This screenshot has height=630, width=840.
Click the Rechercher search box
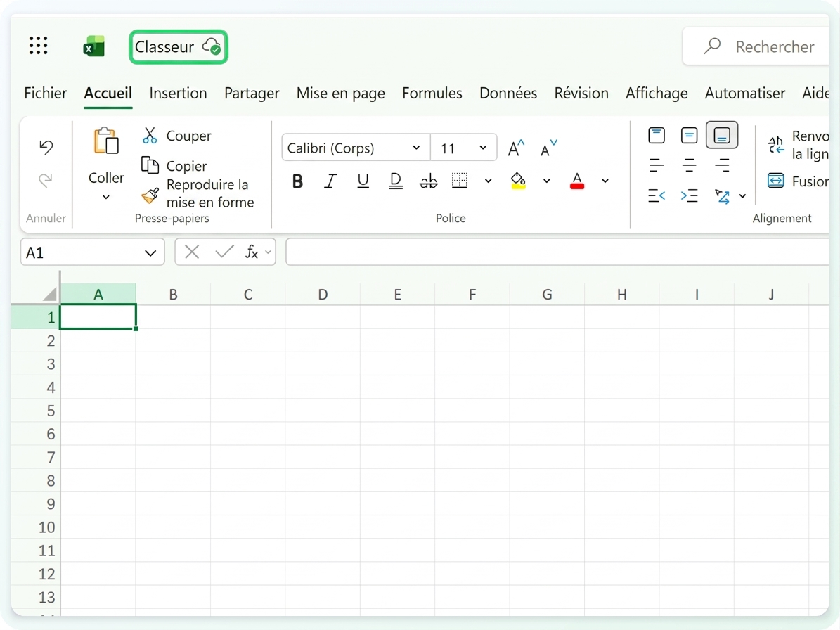756,46
